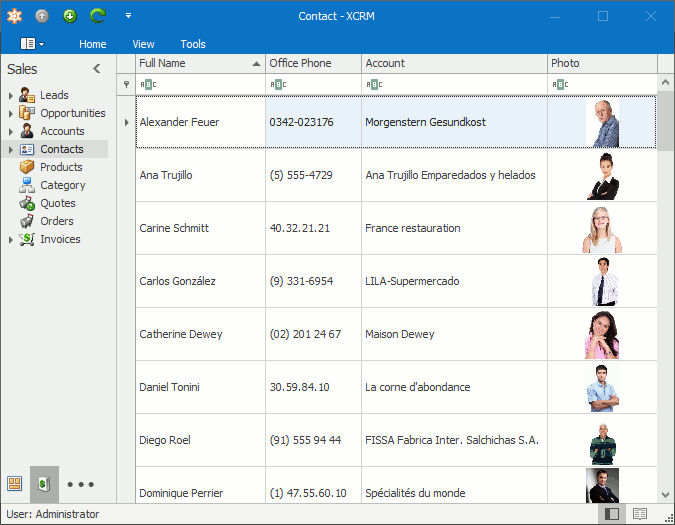Click the Products box icon

pyautogui.click(x=27, y=167)
